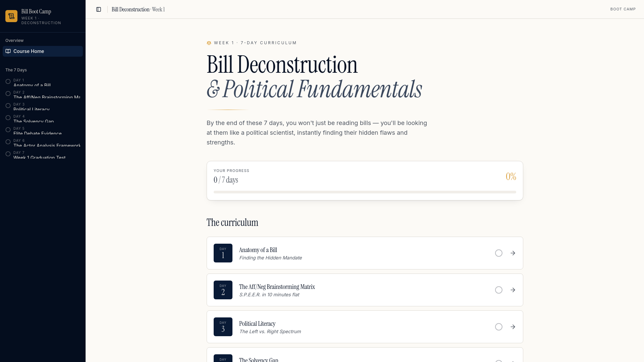Viewport: 644px width, 362px height.
Task: Click the Day 3 number badge
Action: [x=223, y=327]
